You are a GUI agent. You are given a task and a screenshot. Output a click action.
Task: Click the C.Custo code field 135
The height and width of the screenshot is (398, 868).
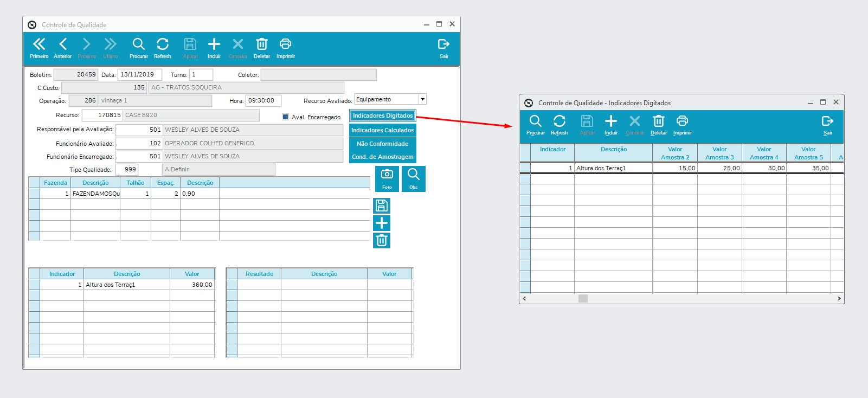coord(104,88)
